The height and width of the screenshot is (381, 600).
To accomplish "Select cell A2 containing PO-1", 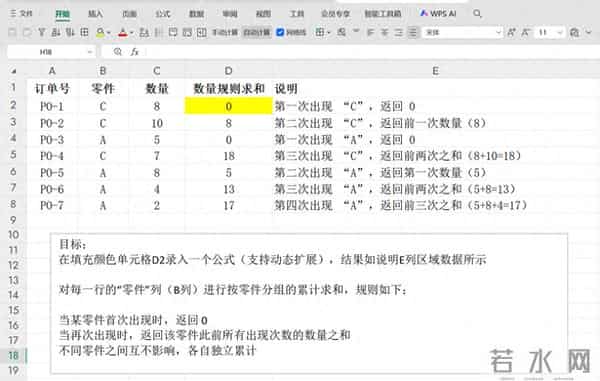I will 52,106.
